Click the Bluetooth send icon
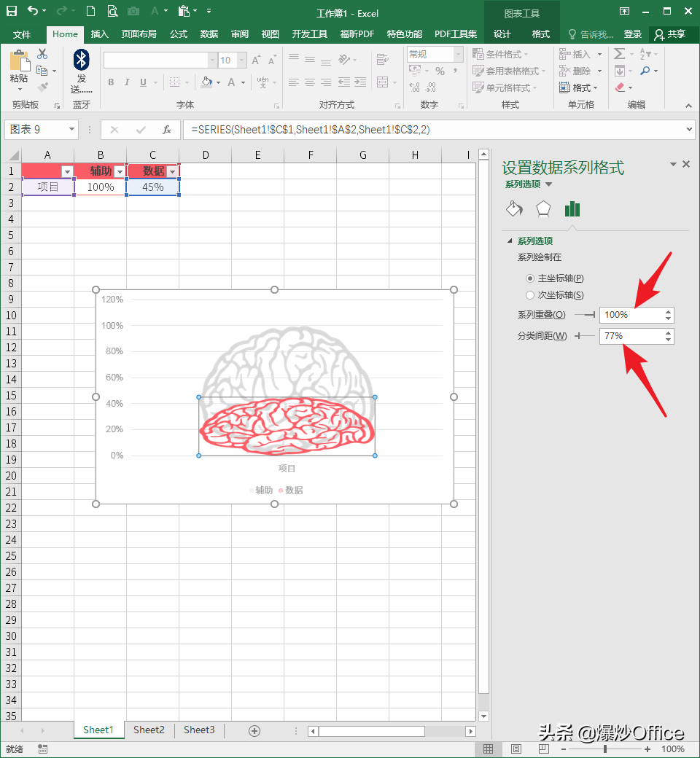Viewport: 700px width, 758px height. [x=81, y=60]
